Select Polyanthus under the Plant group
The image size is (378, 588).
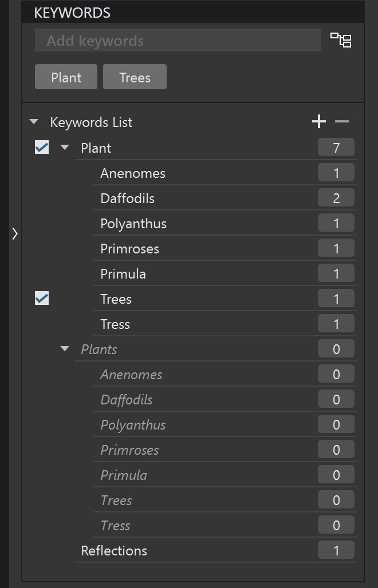(x=133, y=224)
